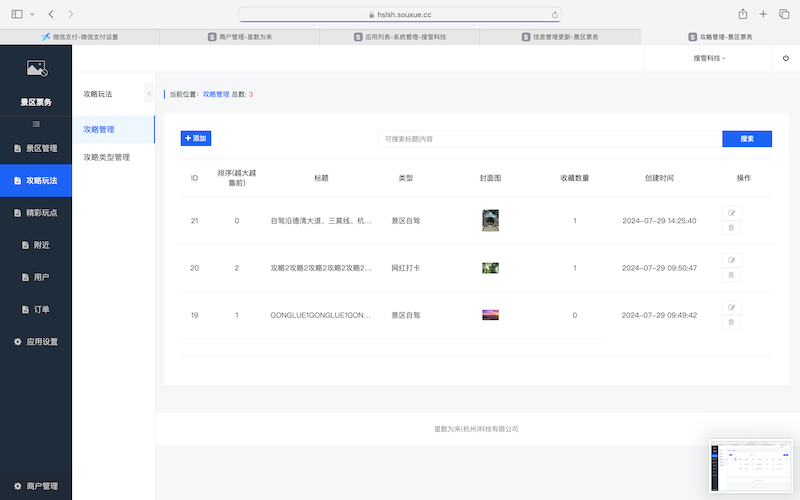Screen dimensions: 800x500
Task: Click the edit icon for row ID 21
Action: click(731, 213)
